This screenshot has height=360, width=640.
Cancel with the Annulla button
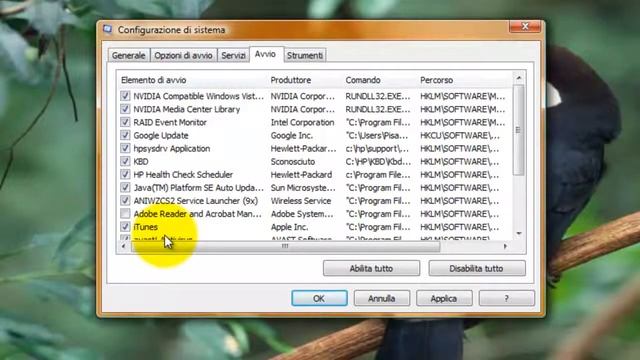(x=382, y=298)
